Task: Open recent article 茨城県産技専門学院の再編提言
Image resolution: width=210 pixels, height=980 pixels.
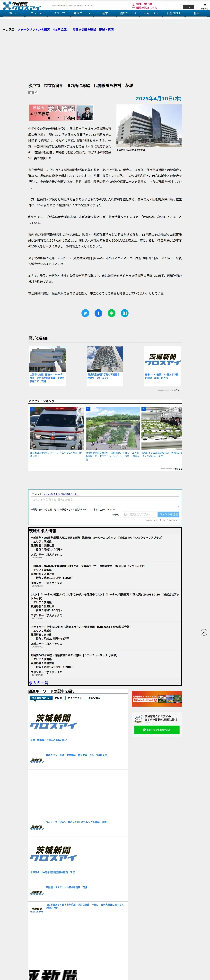Action: (x=105, y=366)
